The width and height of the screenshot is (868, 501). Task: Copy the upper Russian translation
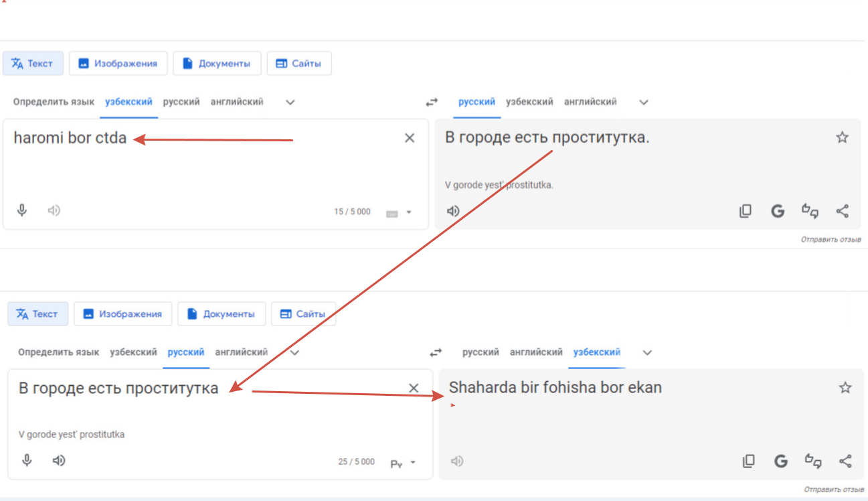pos(746,211)
